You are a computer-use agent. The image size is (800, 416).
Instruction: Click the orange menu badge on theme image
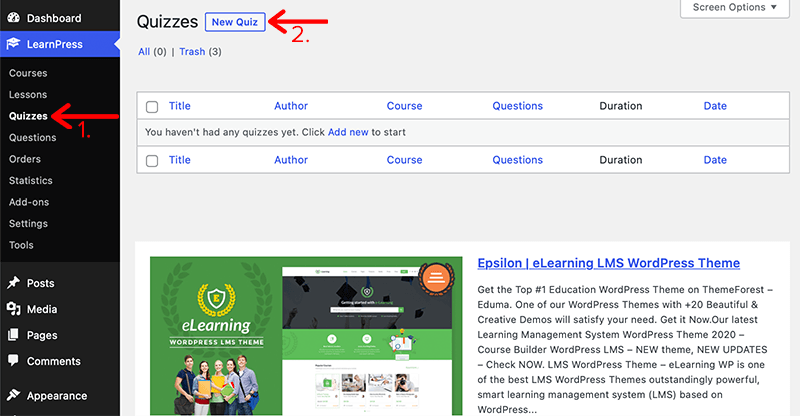[x=436, y=278]
